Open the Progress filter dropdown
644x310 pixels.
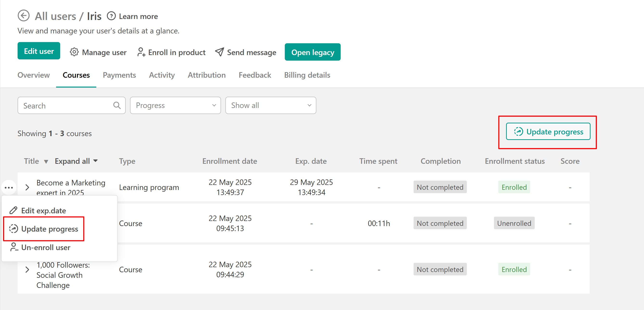pyautogui.click(x=175, y=105)
